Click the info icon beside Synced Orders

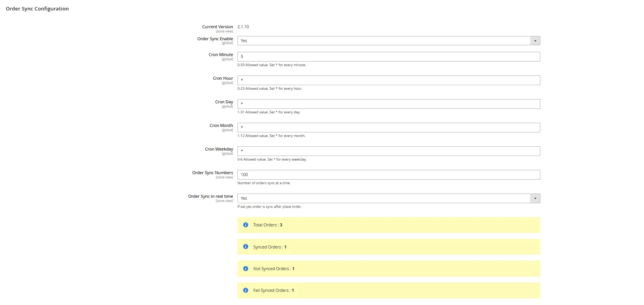245,247
